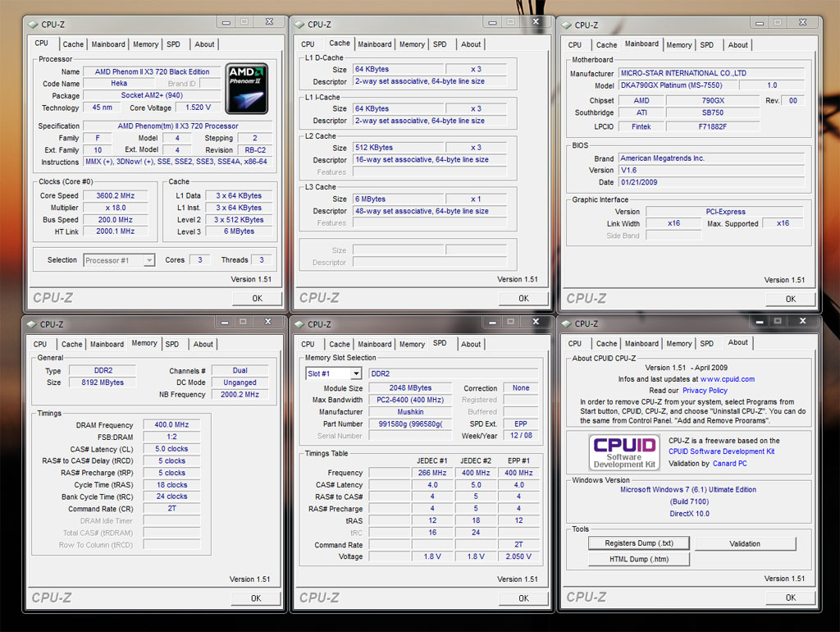840x632 pixels.
Task: Click the Core Speed 3600.2 MHz value
Action: coord(115,195)
